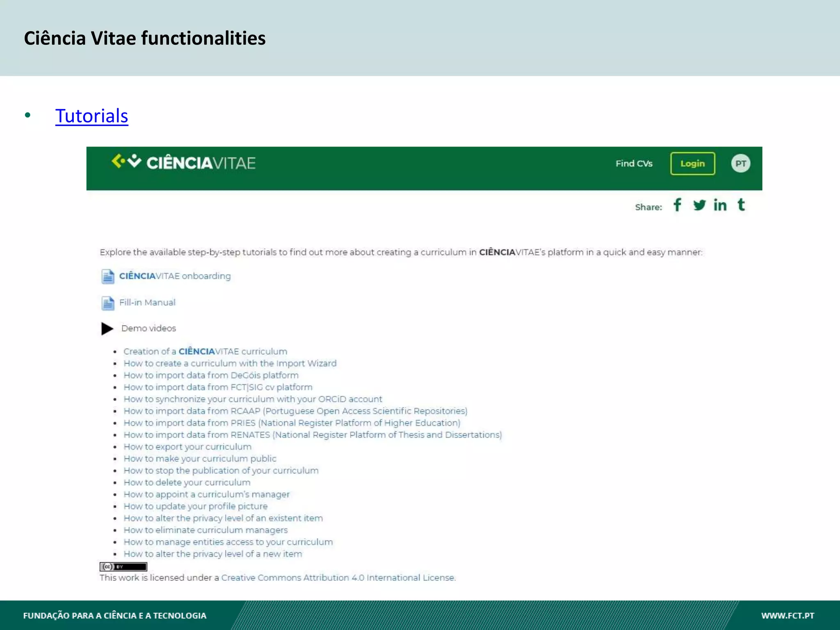Click FUNDAÇÃO PARA A CIÊNCIA E A TECNOLOGIA footer text

[x=115, y=616]
